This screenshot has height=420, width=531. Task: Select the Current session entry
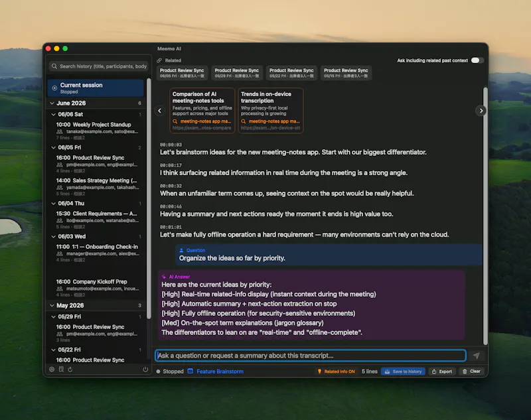(96, 88)
